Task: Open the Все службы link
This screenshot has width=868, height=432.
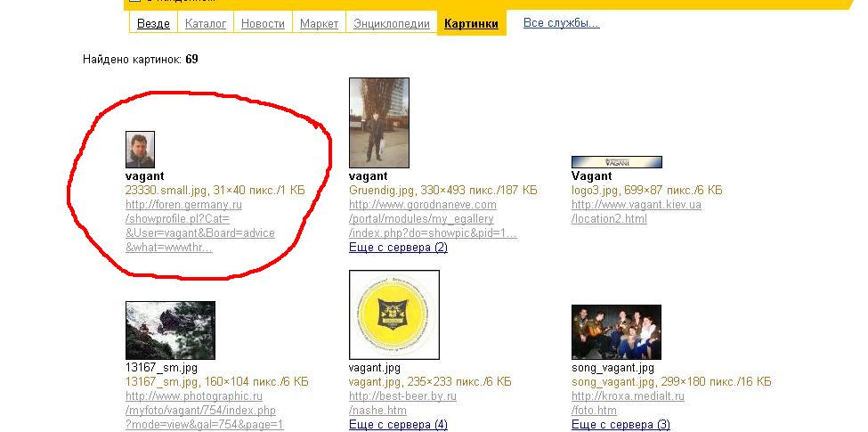Action: tap(561, 23)
